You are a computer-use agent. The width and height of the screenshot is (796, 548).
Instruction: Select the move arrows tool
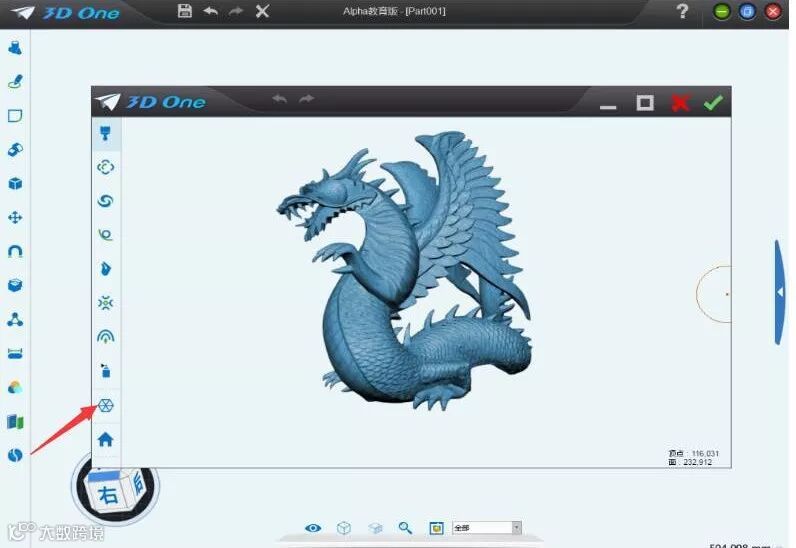[x=15, y=217]
